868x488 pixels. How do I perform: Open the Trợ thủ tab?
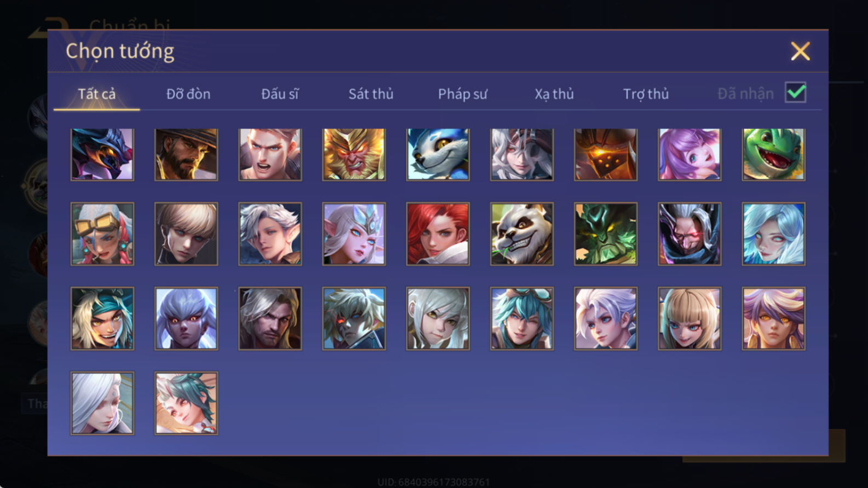click(x=646, y=94)
